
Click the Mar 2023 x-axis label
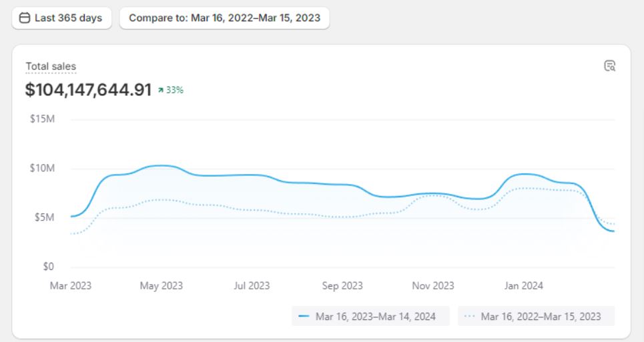click(71, 285)
